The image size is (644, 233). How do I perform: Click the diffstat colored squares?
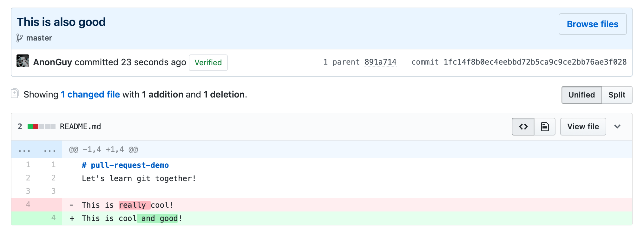(x=41, y=127)
